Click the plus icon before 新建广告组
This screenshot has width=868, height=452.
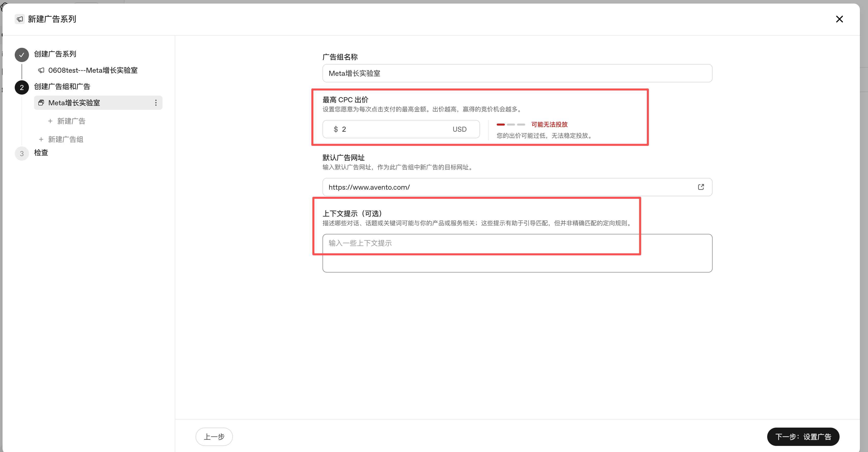coord(41,139)
